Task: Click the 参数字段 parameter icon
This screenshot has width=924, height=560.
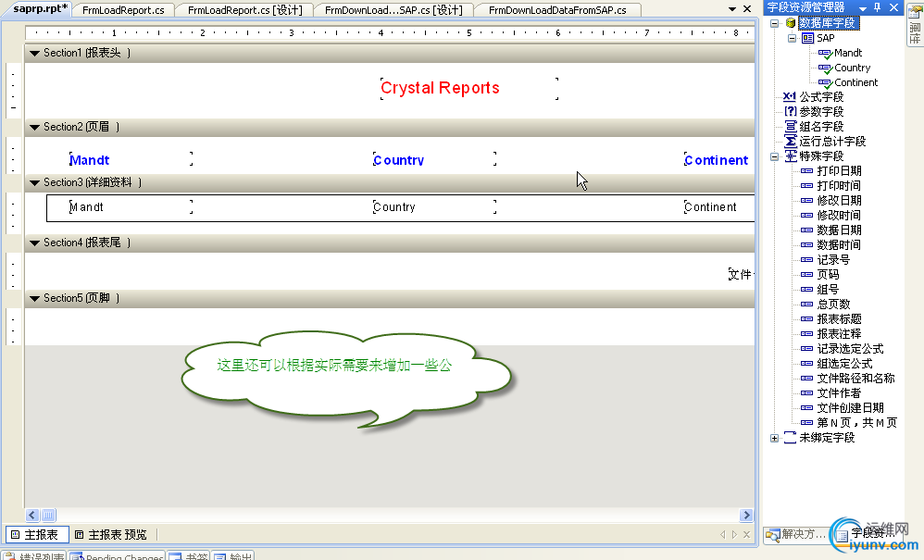Action: pyautogui.click(x=791, y=111)
